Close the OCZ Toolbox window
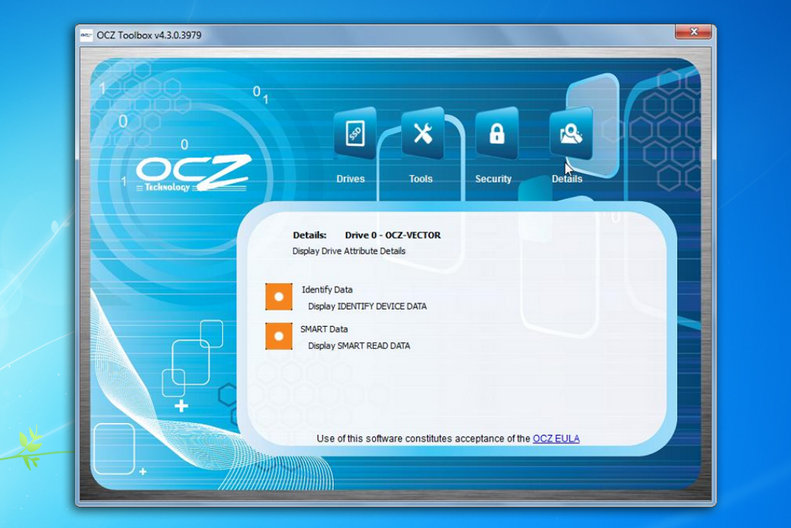The width and height of the screenshot is (791, 528). pos(694,32)
